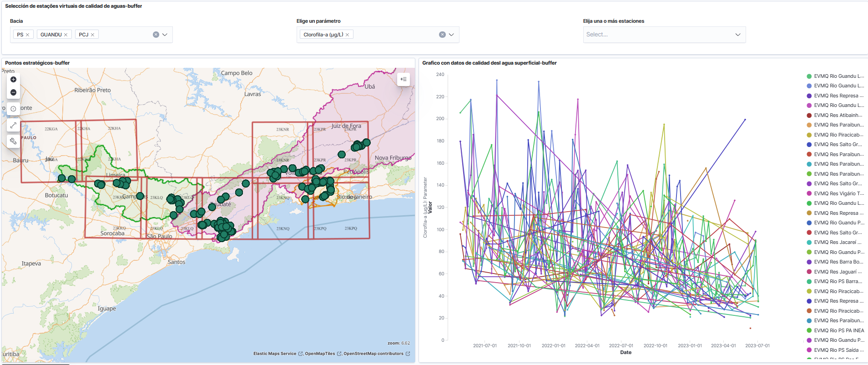This screenshot has height=365, width=868.
Task: Zoom in on the map with plus button
Action: click(x=13, y=80)
